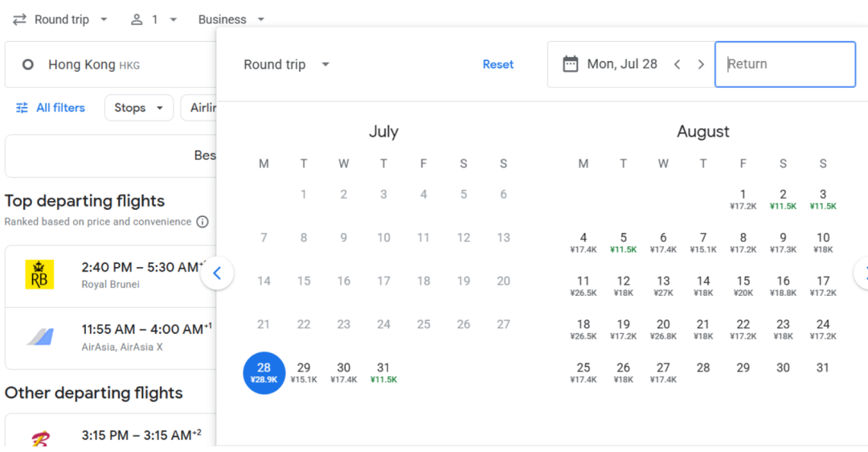Select August 24 priced ¥17.2K
This screenshot has width=868, height=452.
[x=823, y=329]
